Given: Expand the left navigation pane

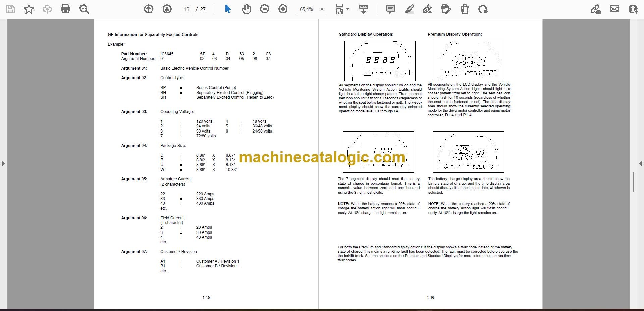Looking at the screenshot, I should click(x=3, y=164).
